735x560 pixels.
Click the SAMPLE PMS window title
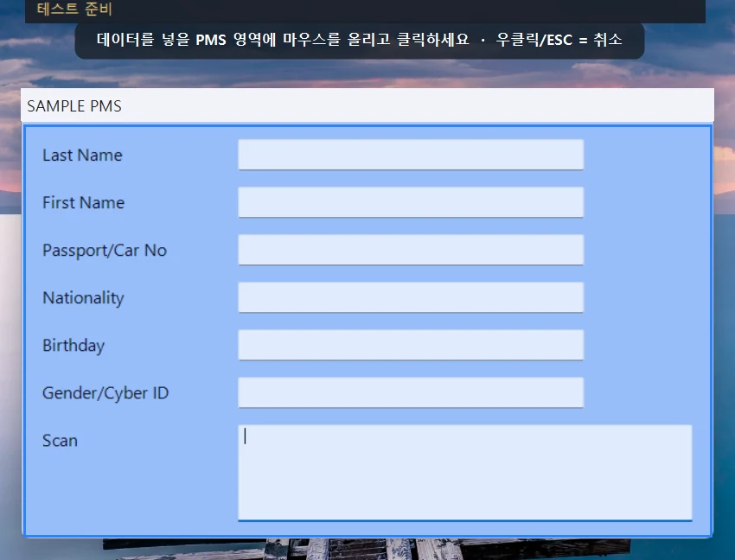pyautogui.click(x=74, y=106)
